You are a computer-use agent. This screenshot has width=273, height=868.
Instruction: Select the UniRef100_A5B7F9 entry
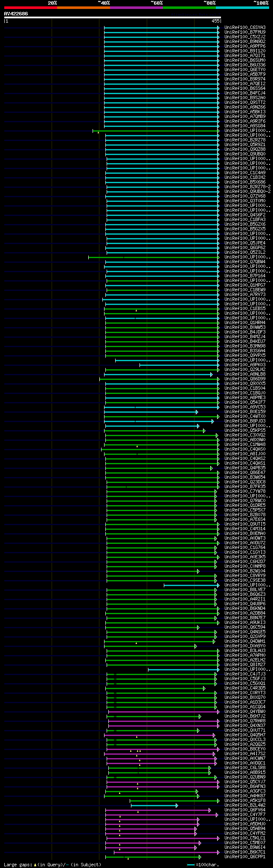click(x=245, y=75)
